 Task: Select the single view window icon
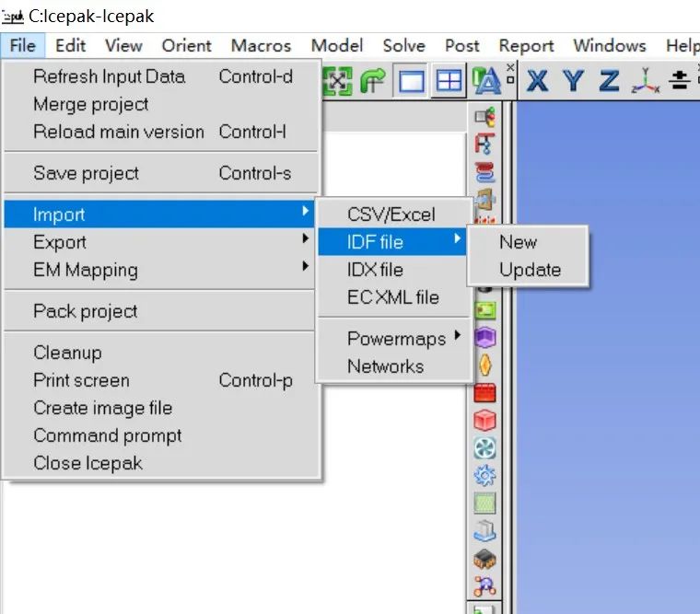[411, 81]
